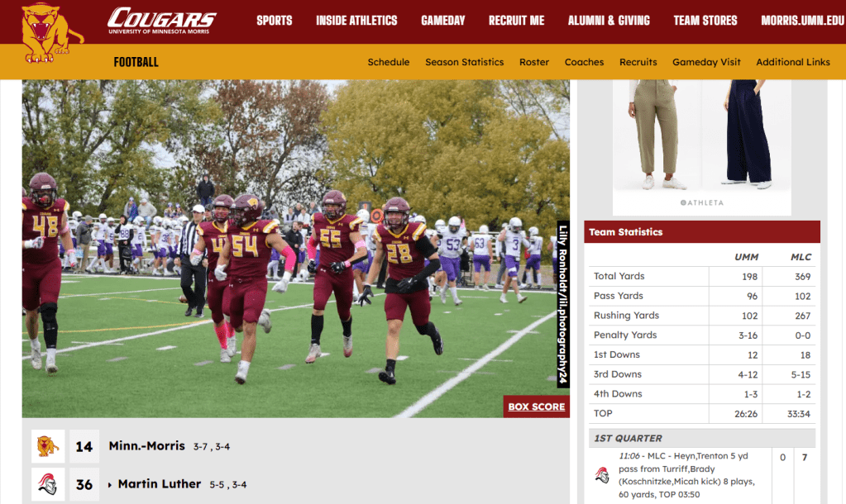The height and width of the screenshot is (504, 846).
Task: Click the Martin Luther team name
Action: pos(159,484)
